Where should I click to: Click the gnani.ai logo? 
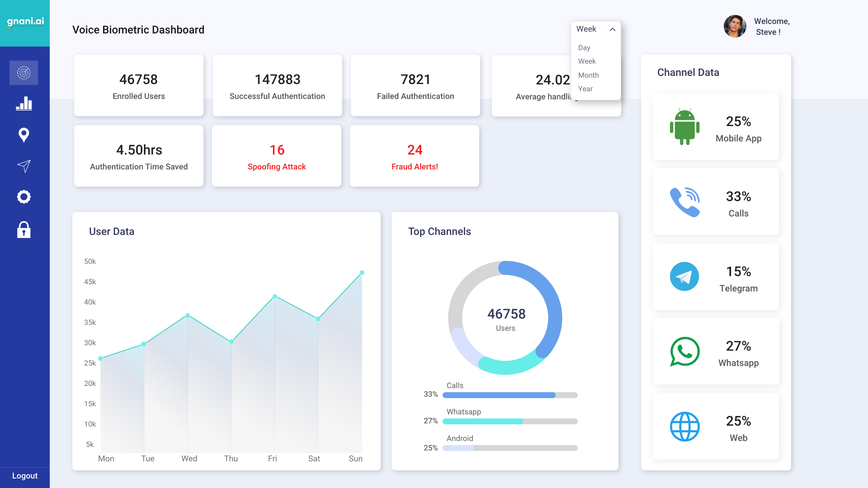[25, 22]
